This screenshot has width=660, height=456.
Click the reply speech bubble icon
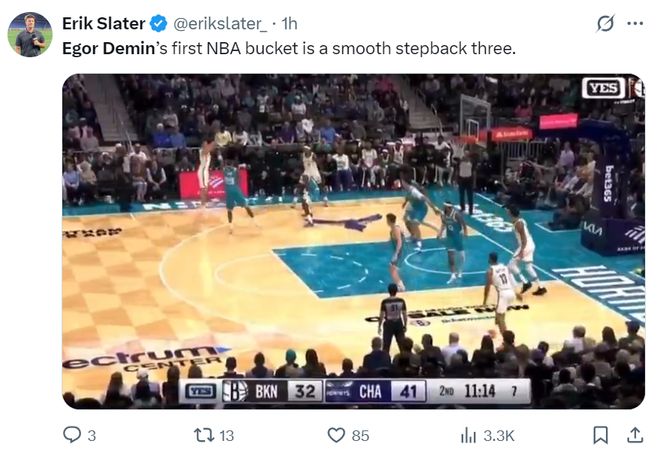point(72,434)
